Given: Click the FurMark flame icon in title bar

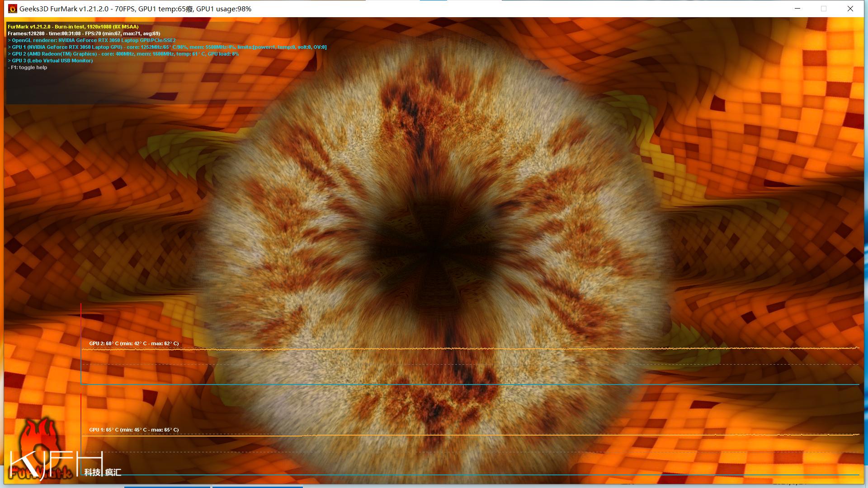Looking at the screenshot, I should (x=12, y=9).
